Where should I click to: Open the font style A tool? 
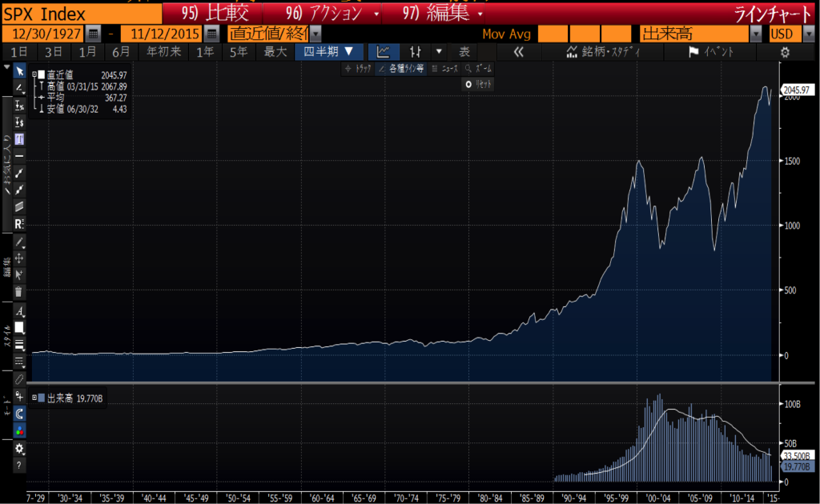[19, 311]
